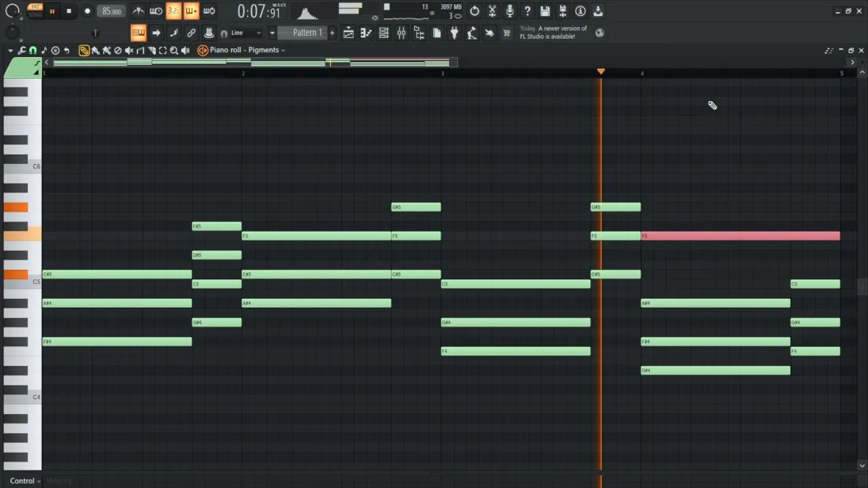Screen dimensions: 868x488
Task: Open the Playlist view button
Action: pyautogui.click(x=349, y=33)
